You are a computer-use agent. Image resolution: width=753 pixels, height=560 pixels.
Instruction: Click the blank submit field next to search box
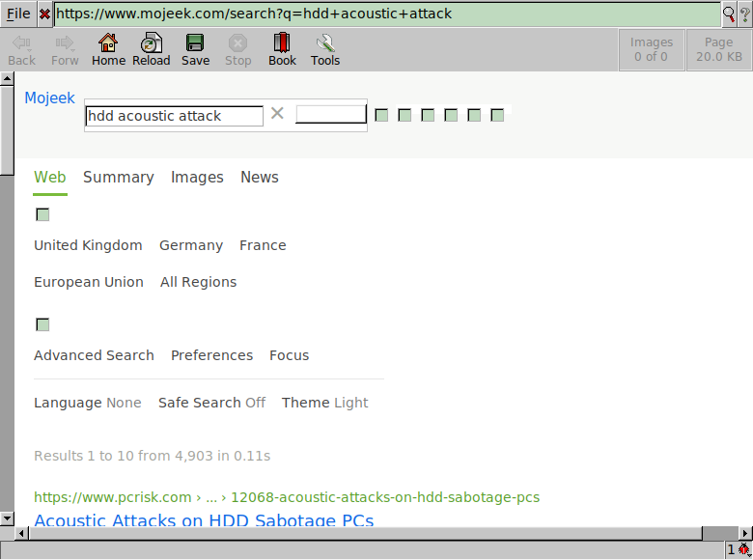[x=331, y=114]
